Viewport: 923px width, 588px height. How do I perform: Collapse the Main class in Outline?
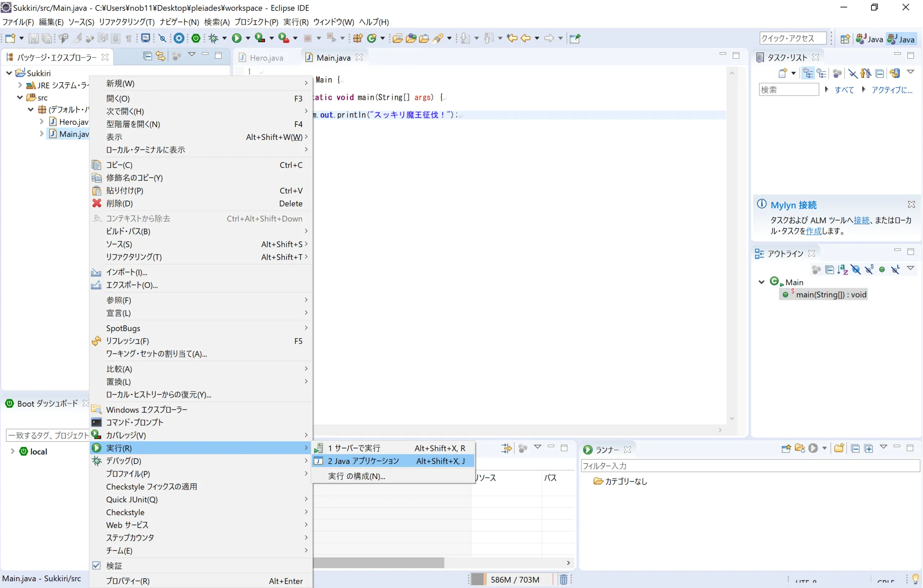[x=761, y=282]
